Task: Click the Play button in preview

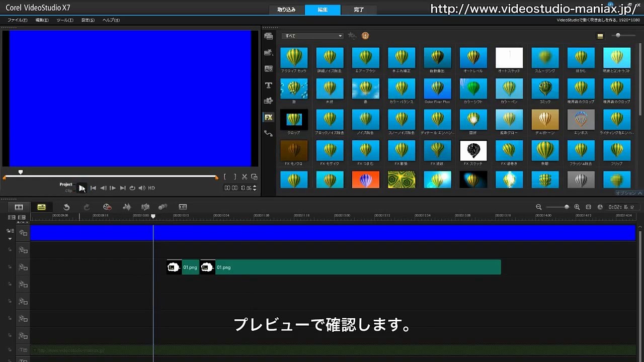Action: tap(82, 188)
